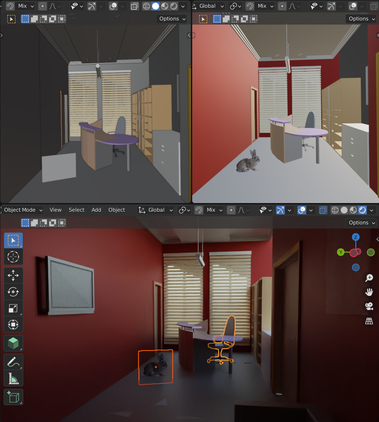Image resolution: width=379 pixels, height=422 pixels.
Task: Open the Object menu
Action: pos(116,210)
